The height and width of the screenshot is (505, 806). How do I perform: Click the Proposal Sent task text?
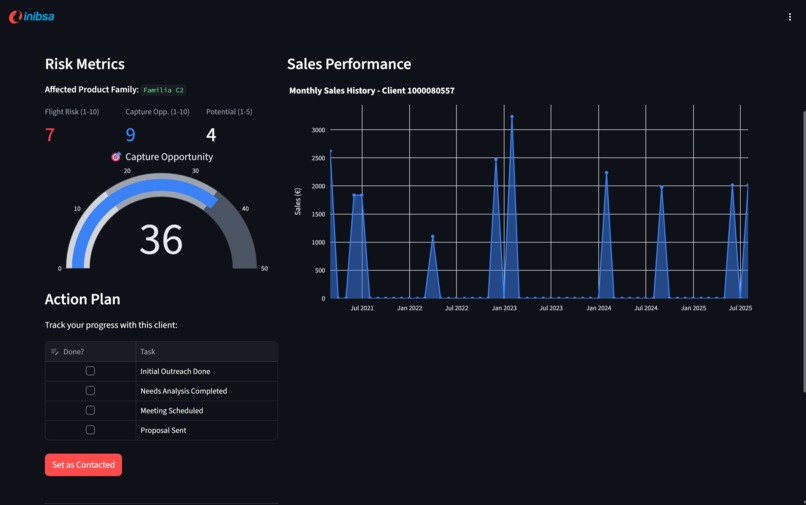pos(163,430)
